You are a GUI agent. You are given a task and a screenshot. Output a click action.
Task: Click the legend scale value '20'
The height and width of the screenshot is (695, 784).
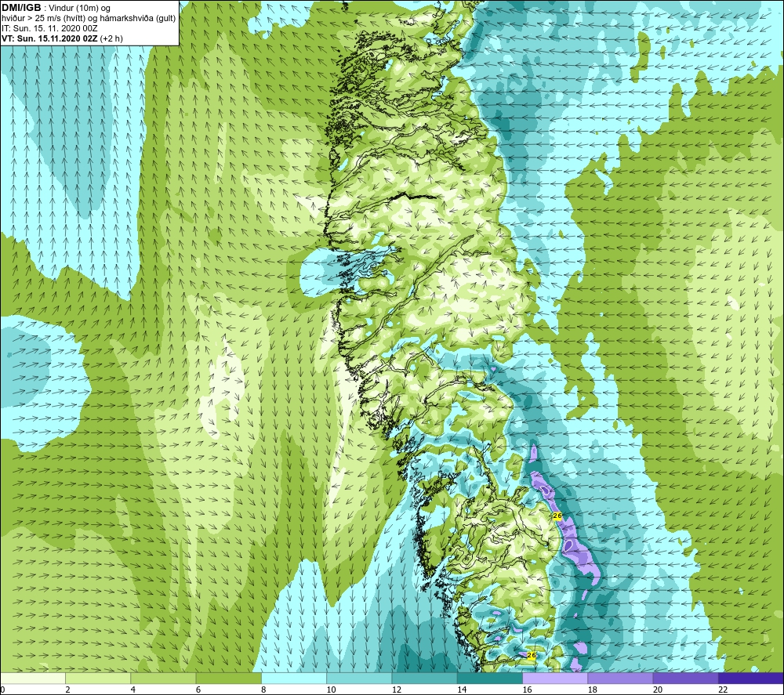coord(658,690)
